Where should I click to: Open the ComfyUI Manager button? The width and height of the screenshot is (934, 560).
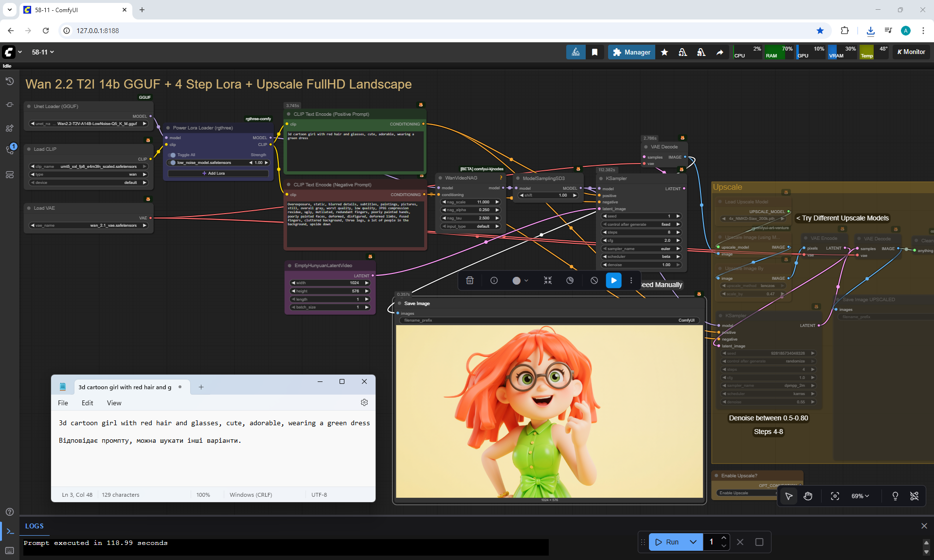[x=631, y=52]
